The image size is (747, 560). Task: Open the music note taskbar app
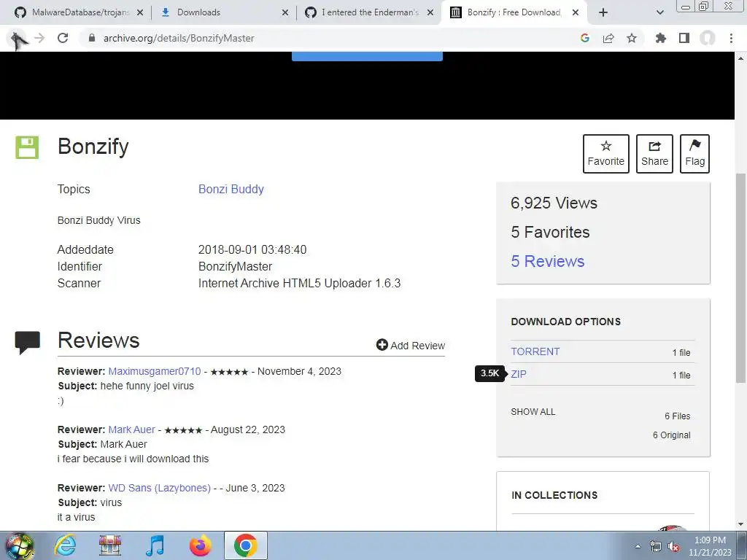[155, 545]
